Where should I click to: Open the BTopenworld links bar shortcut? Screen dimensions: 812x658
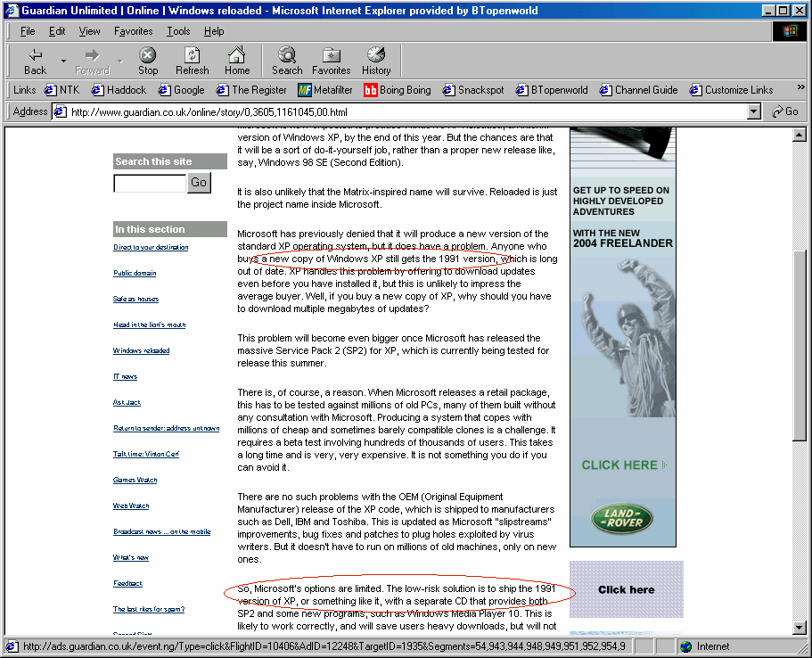click(552, 90)
